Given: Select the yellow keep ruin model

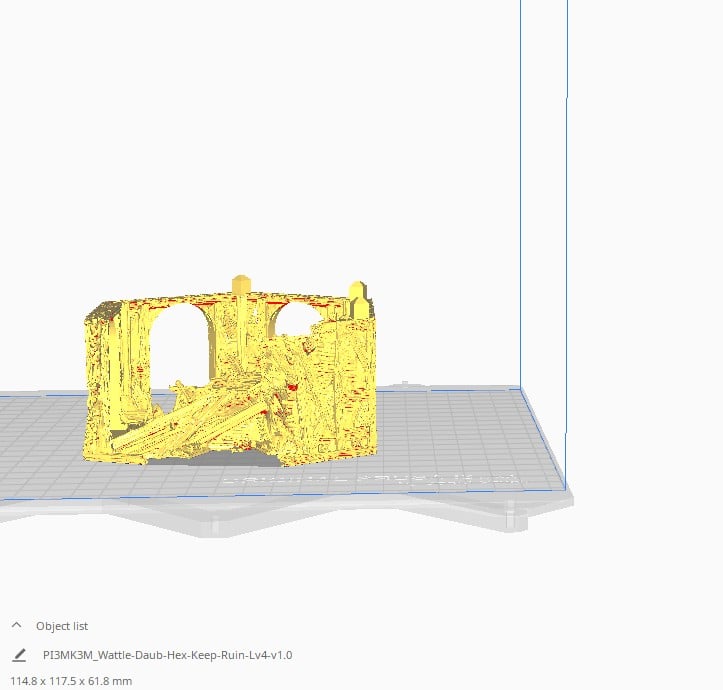Looking at the screenshot, I should coord(231,374).
